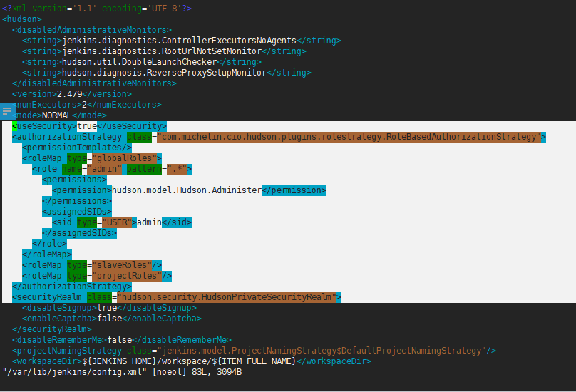
Task: Select USER type in sid tag
Action: point(117,222)
